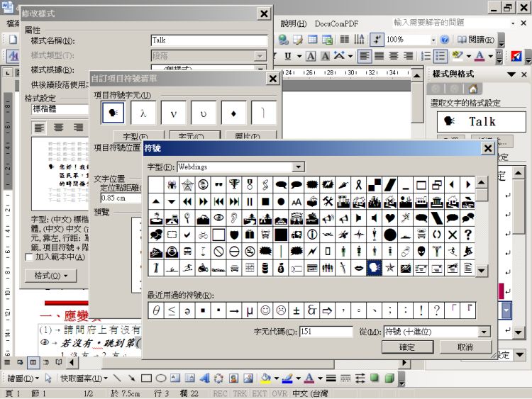Choose the diamond bullet character
The height and width of the screenshot is (399, 532).
tap(233, 113)
